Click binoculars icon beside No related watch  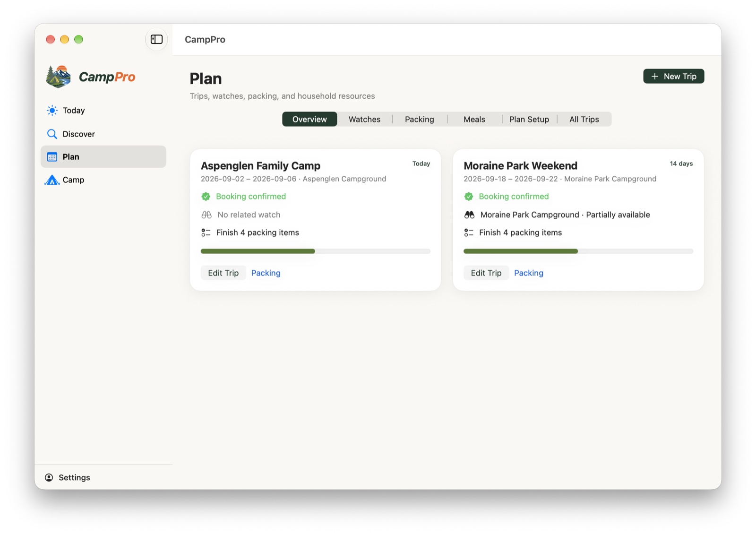pos(206,215)
